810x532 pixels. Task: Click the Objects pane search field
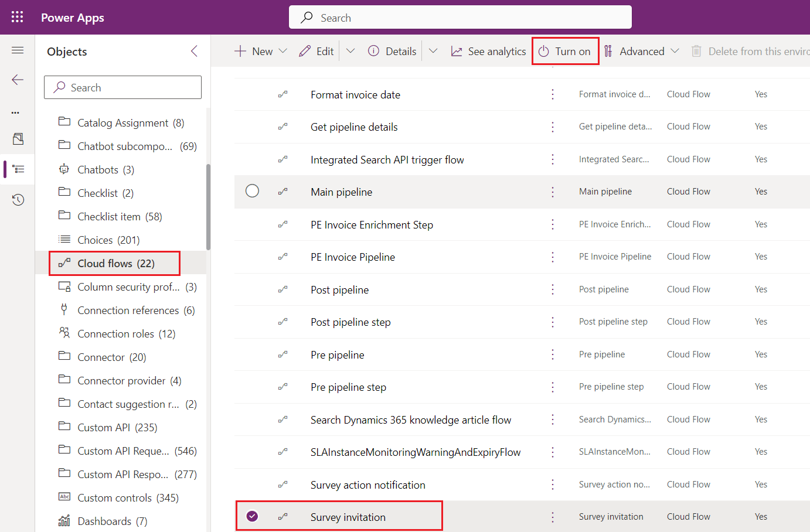[x=122, y=87]
